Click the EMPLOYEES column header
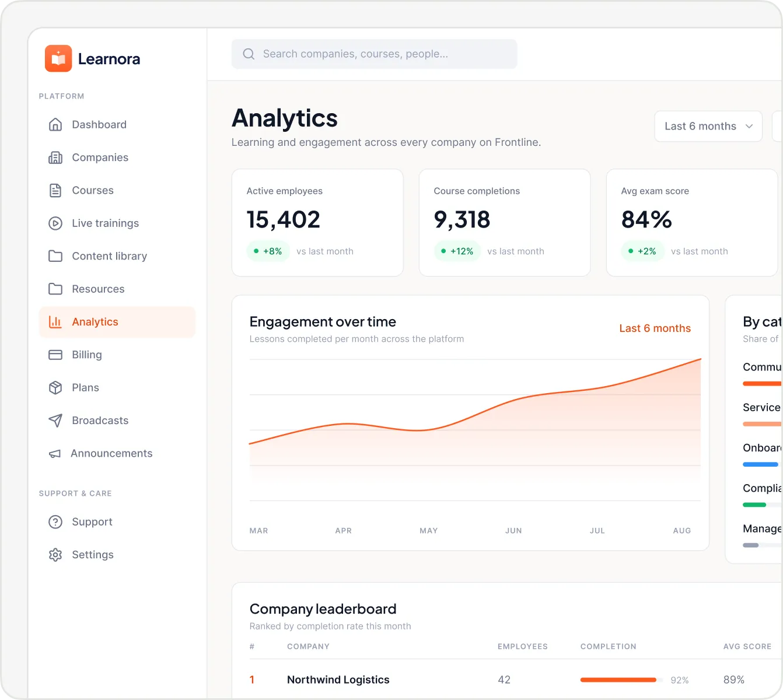Image resolution: width=783 pixels, height=700 pixels. tap(523, 646)
